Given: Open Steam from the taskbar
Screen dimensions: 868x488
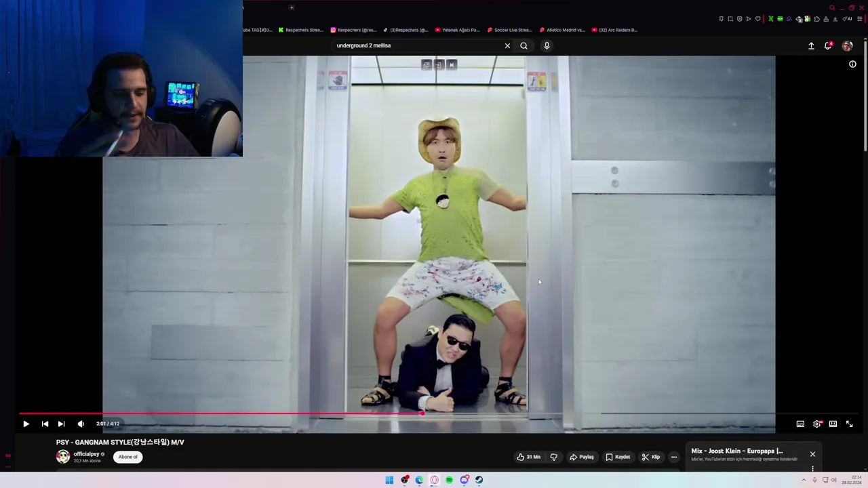Looking at the screenshot, I should (x=479, y=480).
